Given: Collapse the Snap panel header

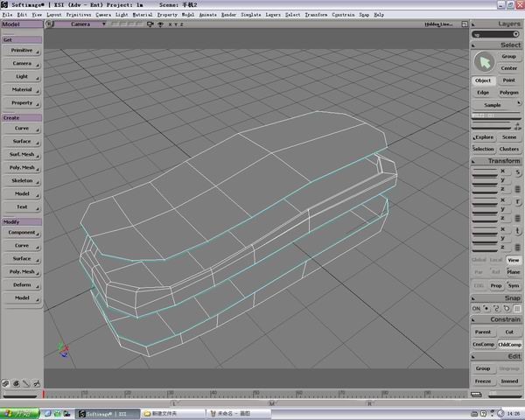Looking at the screenshot, I should (x=497, y=298).
